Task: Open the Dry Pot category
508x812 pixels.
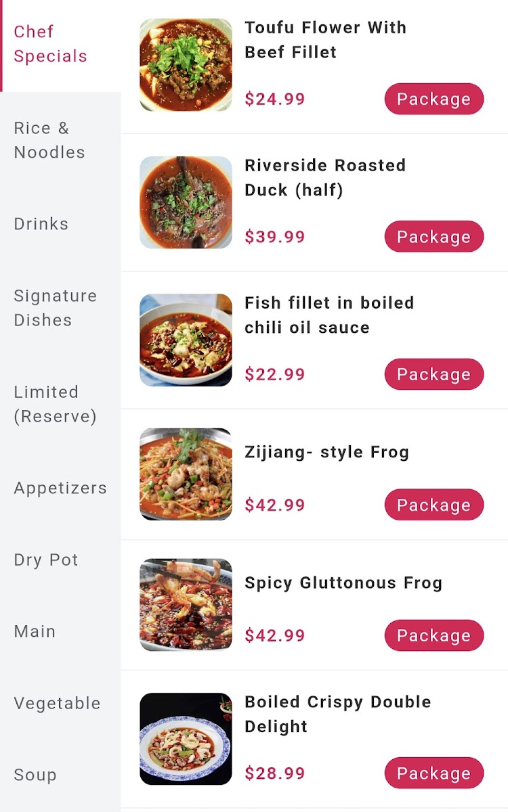Action: (x=60, y=560)
